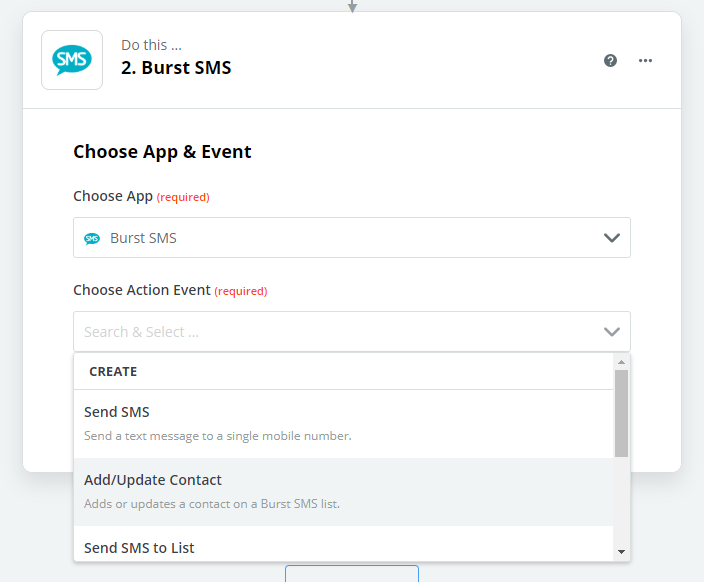Click the partially visible button below the step
704x582 pixels.
(351, 574)
